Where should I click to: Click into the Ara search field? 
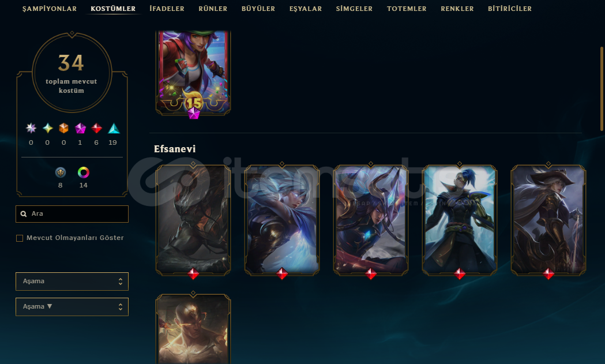(72, 214)
